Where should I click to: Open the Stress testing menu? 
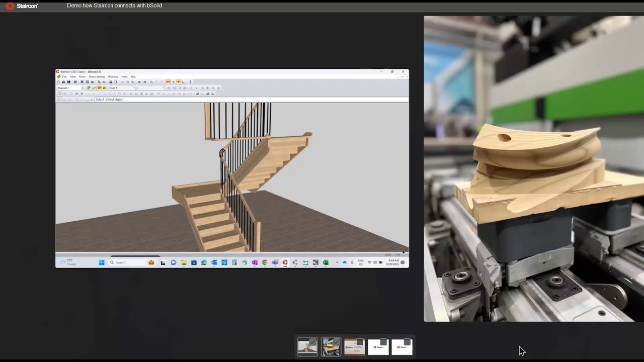click(97, 77)
